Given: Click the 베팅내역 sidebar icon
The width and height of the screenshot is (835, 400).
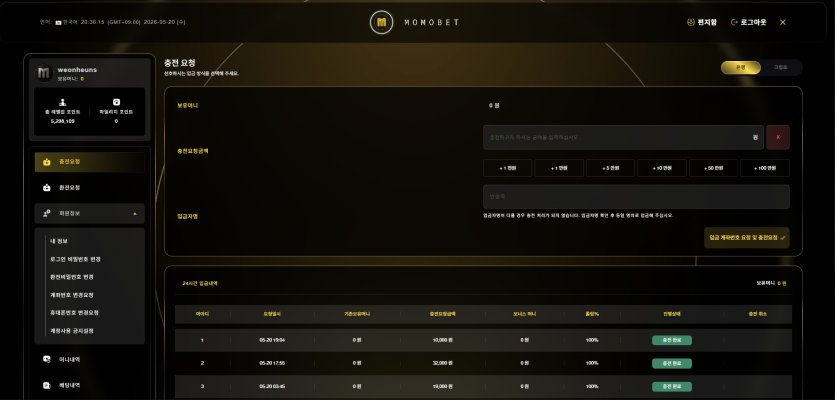Looking at the screenshot, I should pos(47,385).
